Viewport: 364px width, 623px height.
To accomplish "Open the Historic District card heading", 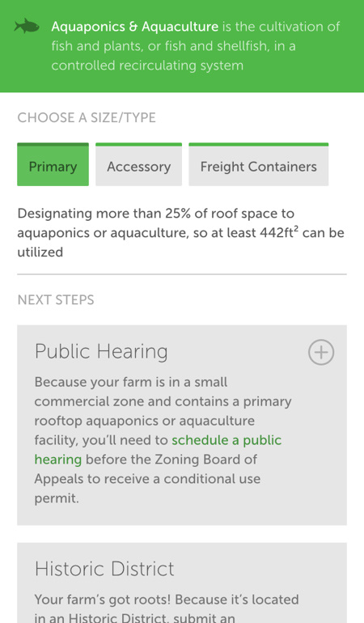I will coord(104,569).
